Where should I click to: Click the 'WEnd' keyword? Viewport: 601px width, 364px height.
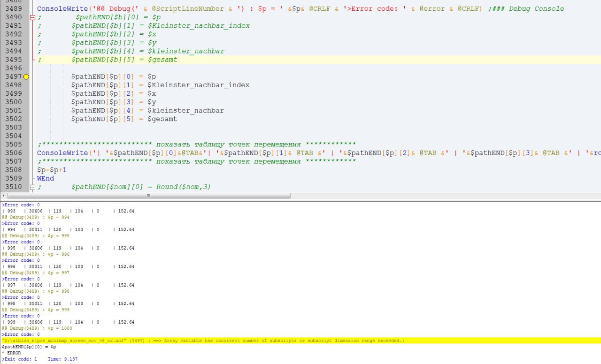46,178
